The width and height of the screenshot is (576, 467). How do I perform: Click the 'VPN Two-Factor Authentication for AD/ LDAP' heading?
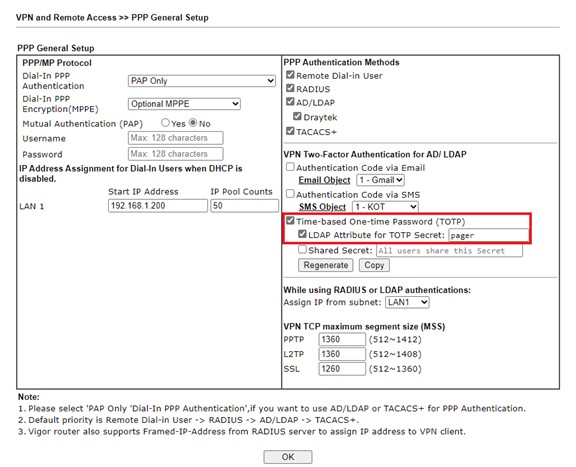point(375,154)
